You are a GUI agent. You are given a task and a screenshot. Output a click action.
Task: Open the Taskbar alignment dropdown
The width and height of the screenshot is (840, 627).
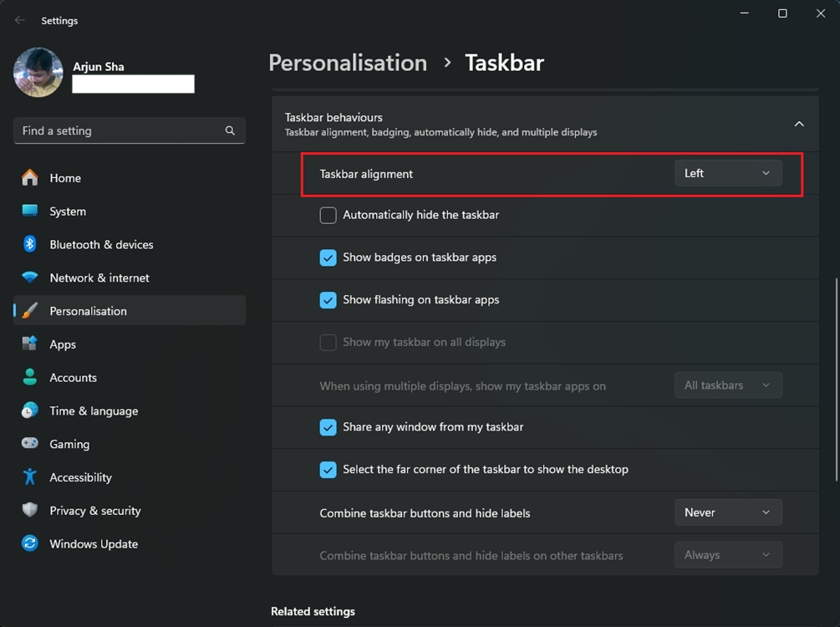point(728,172)
